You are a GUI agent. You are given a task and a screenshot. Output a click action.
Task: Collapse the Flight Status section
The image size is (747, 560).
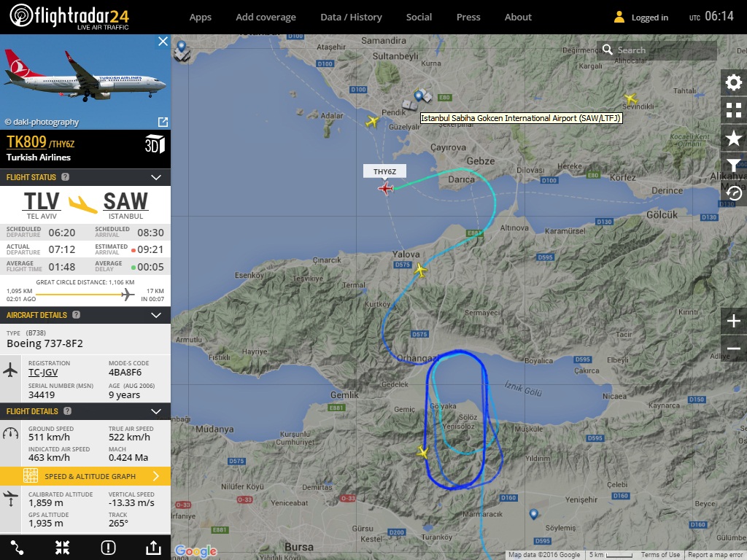[x=156, y=177]
